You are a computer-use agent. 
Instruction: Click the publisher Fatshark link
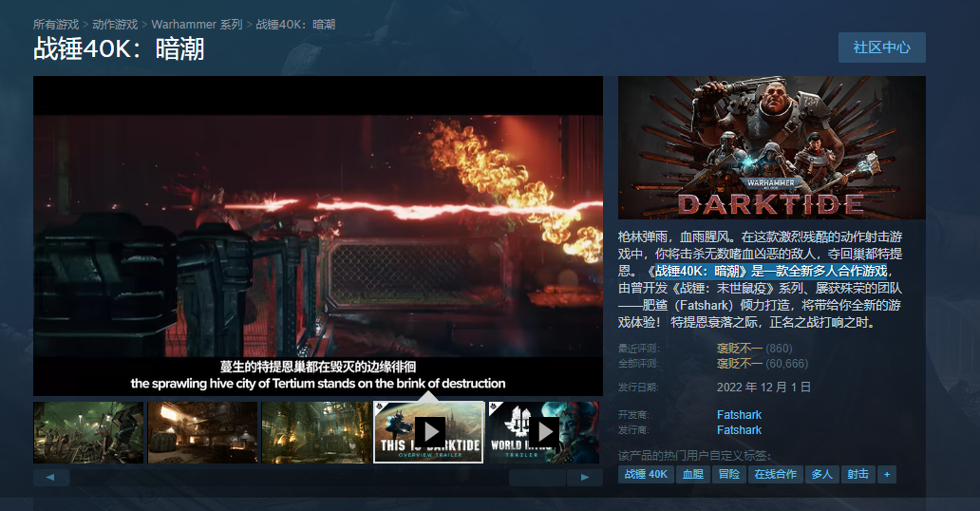(739, 429)
